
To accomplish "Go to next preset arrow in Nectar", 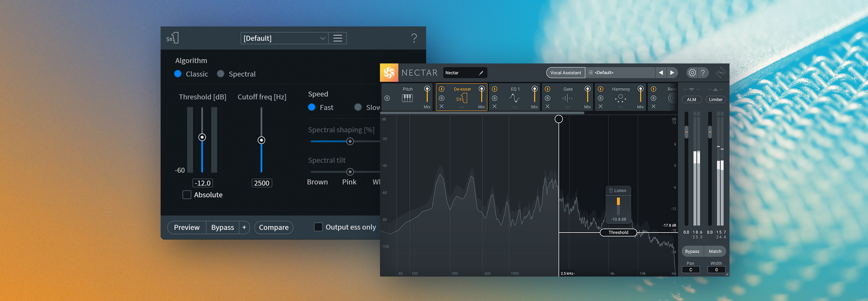I will tap(672, 72).
